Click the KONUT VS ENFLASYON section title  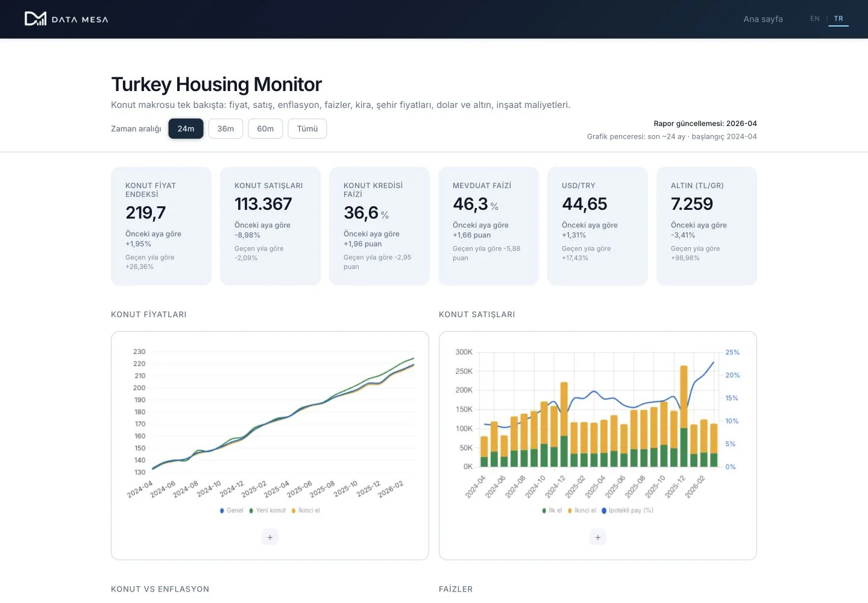pyautogui.click(x=160, y=589)
